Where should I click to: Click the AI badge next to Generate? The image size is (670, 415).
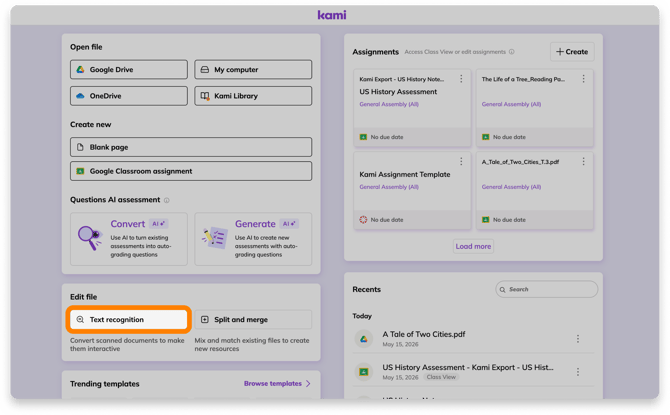[289, 224]
